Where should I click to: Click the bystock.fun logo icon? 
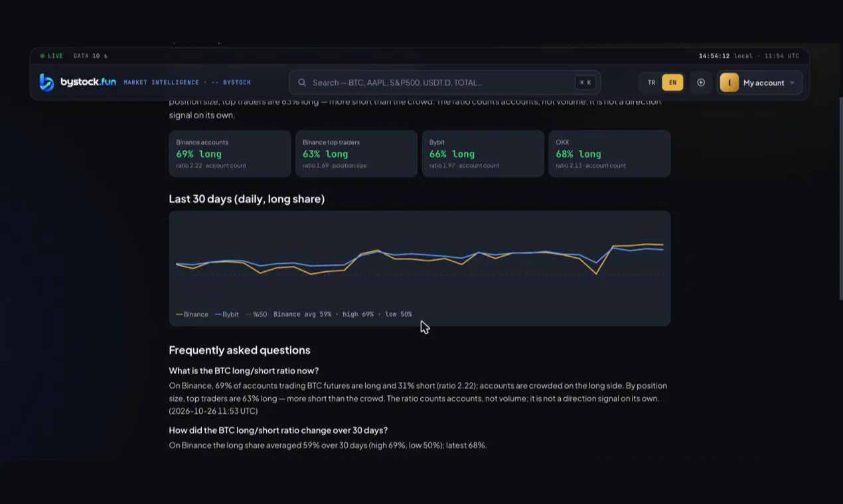click(46, 82)
